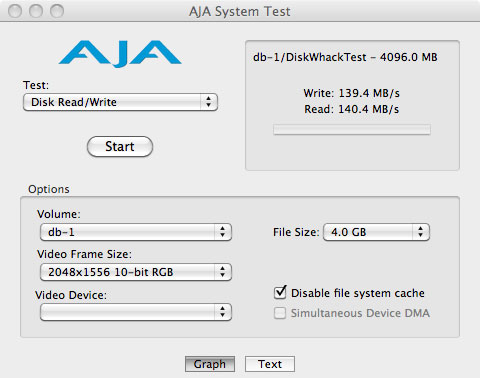The width and height of the screenshot is (480, 378).
Task: Click the Video Frame Size arrow indicator
Action: click(223, 272)
